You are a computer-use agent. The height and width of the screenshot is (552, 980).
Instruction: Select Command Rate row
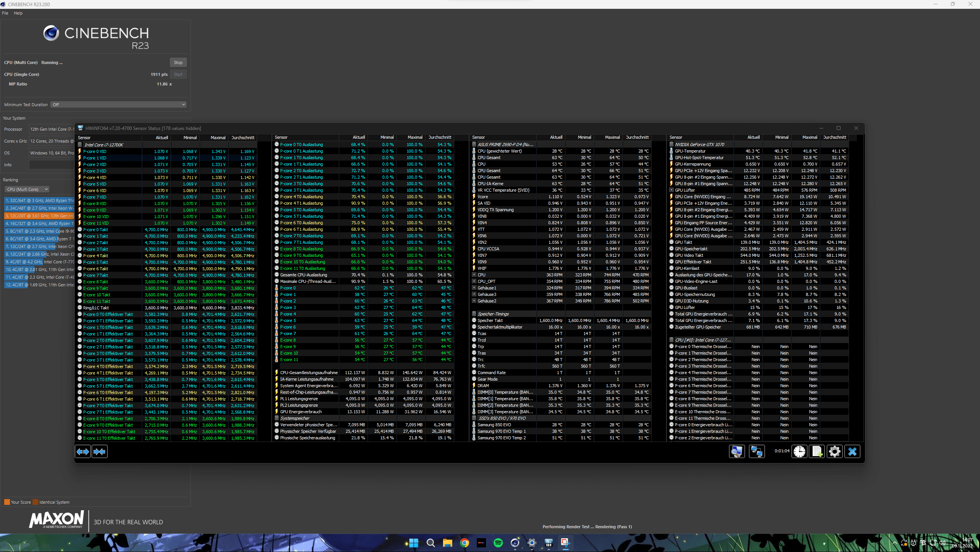point(561,373)
